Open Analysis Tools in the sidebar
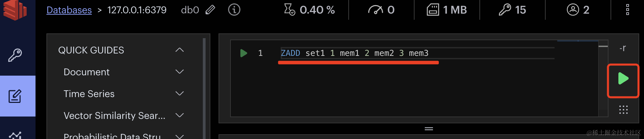This screenshot has width=644, height=139. (x=15, y=135)
